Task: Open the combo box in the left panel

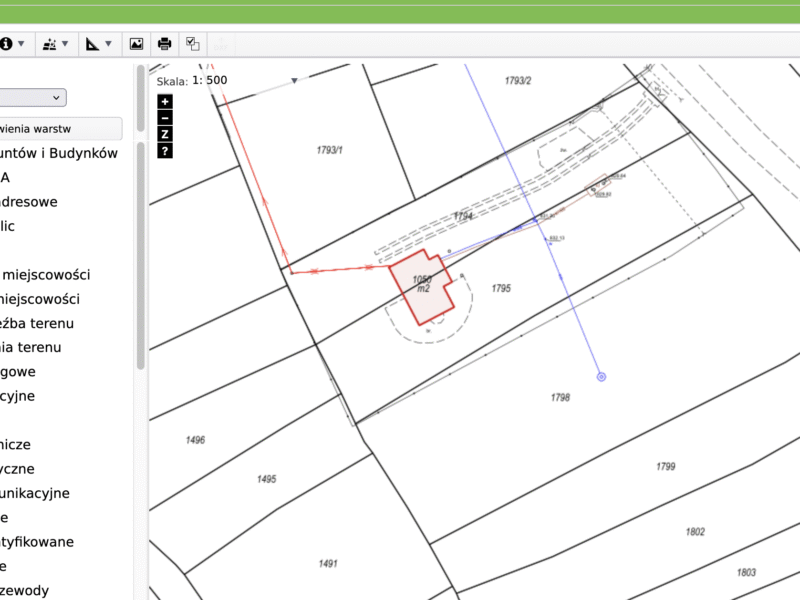Action: tap(33, 97)
